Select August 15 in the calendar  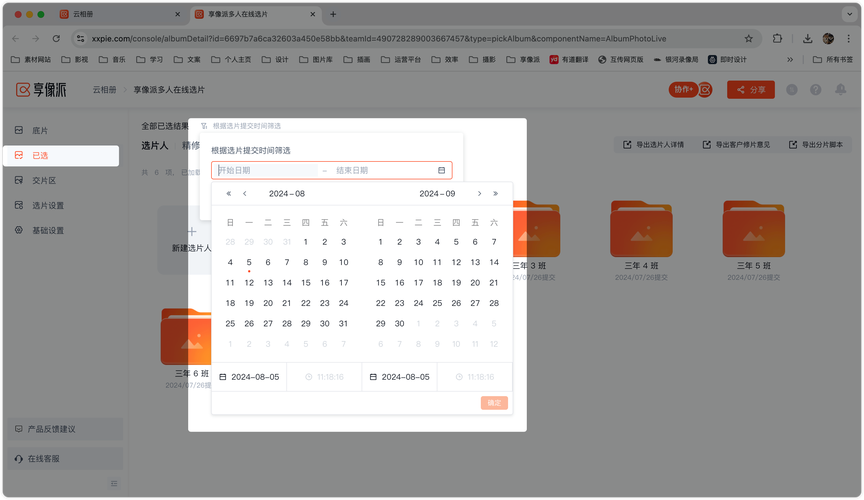[x=306, y=283]
